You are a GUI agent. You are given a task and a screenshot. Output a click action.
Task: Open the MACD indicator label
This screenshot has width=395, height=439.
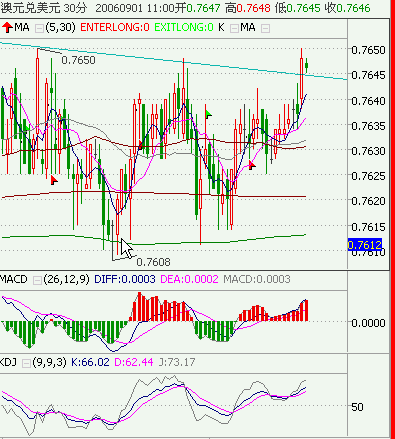14,279
